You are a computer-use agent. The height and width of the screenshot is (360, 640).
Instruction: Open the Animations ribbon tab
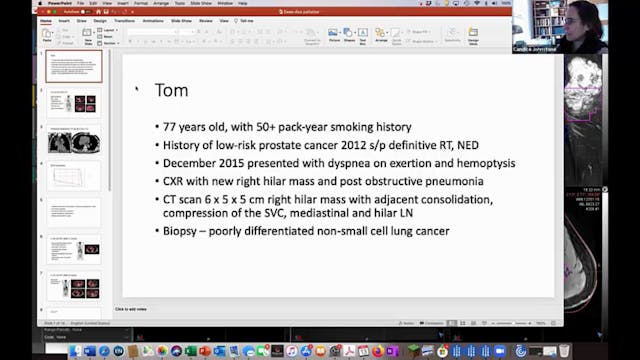153,20
